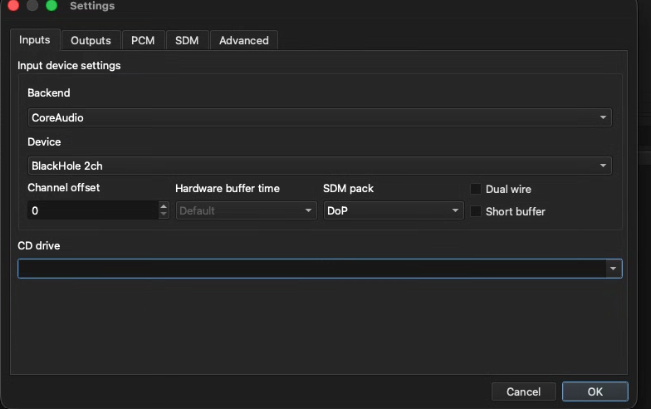Close the Settings window

(13, 6)
